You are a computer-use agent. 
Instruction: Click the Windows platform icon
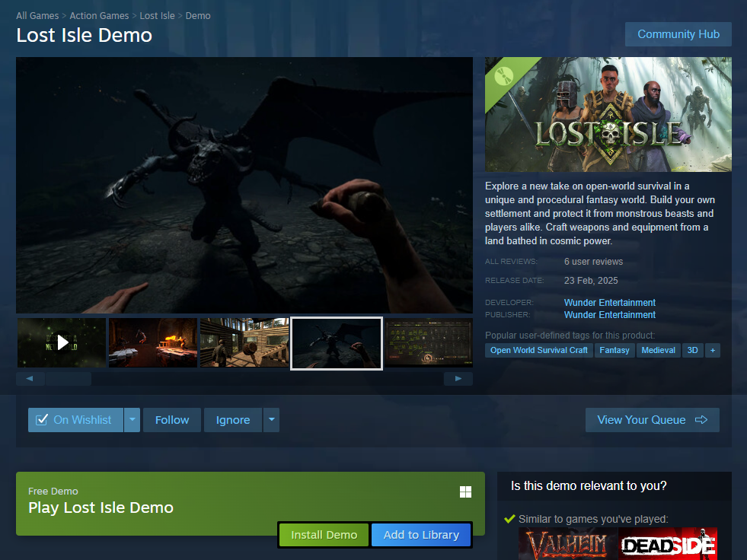click(x=465, y=492)
